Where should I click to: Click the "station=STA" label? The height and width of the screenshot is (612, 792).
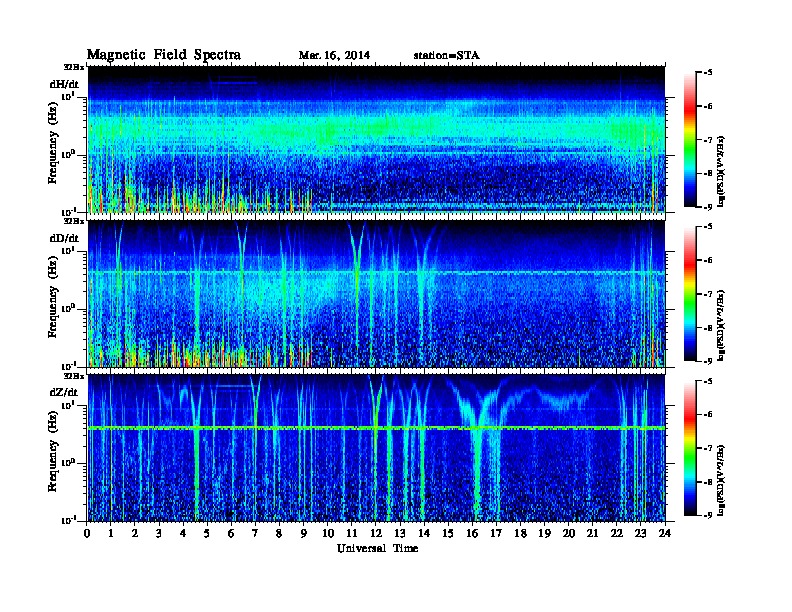click(446, 56)
